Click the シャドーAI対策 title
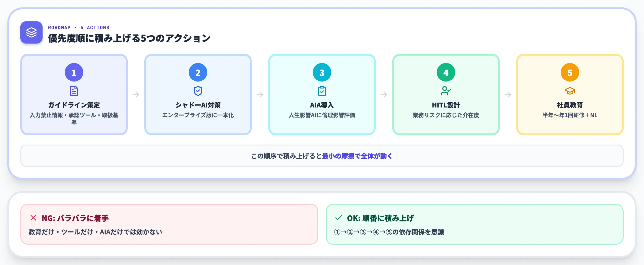 (x=198, y=105)
